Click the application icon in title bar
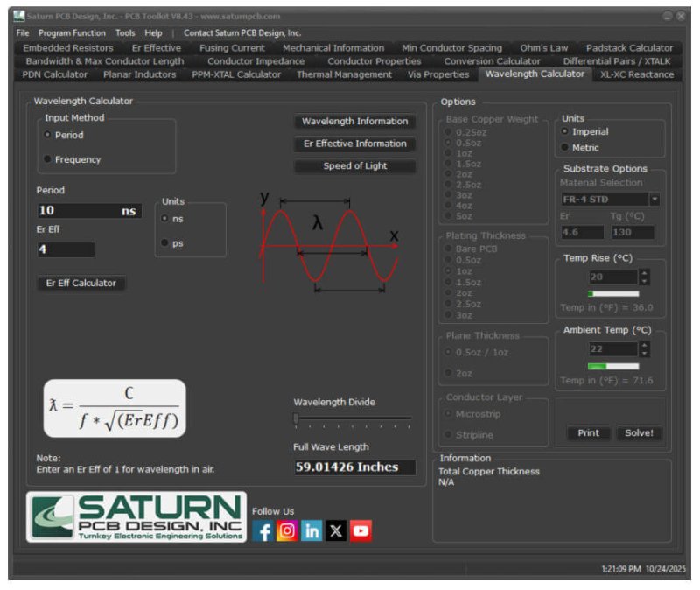Screen dimensions: 700x590 click(18, 16)
